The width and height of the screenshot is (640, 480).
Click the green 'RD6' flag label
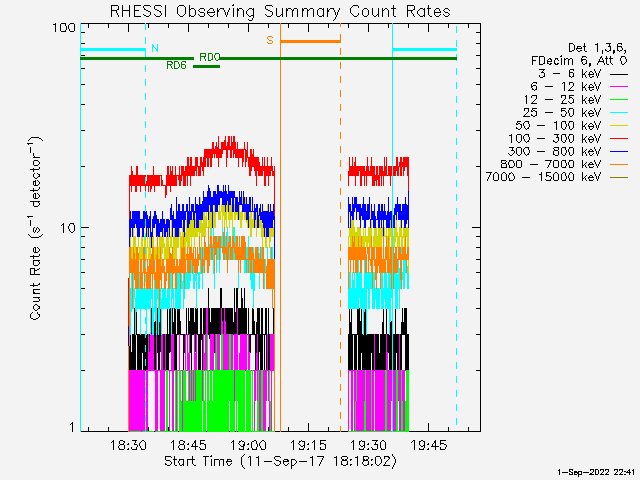coord(176,65)
